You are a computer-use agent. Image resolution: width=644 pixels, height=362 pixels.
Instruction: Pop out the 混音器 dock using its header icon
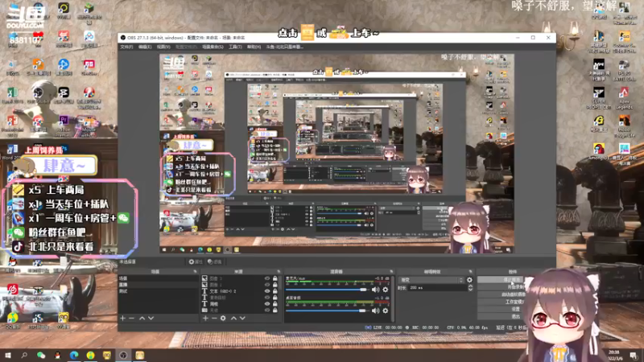[x=391, y=272]
